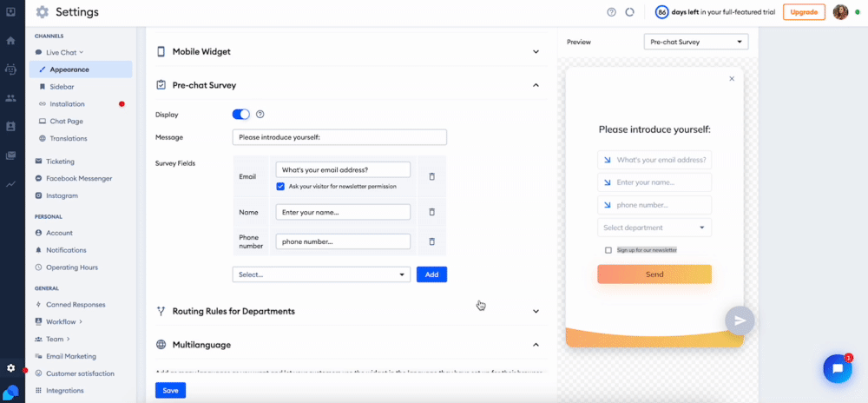Click the Save button

click(x=170, y=391)
